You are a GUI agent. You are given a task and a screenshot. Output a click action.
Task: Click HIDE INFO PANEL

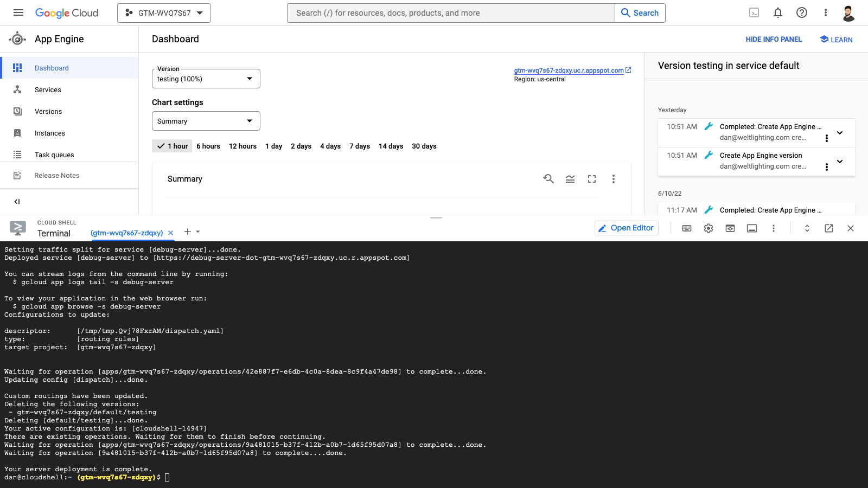click(x=774, y=39)
